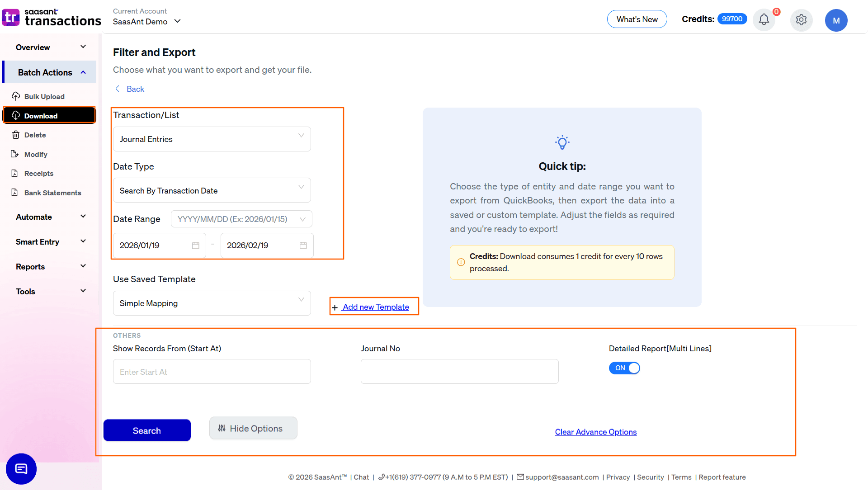The width and height of the screenshot is (868, 491).
Task: Click the SaasAnt transactions logo
Action: pos(52,17)
